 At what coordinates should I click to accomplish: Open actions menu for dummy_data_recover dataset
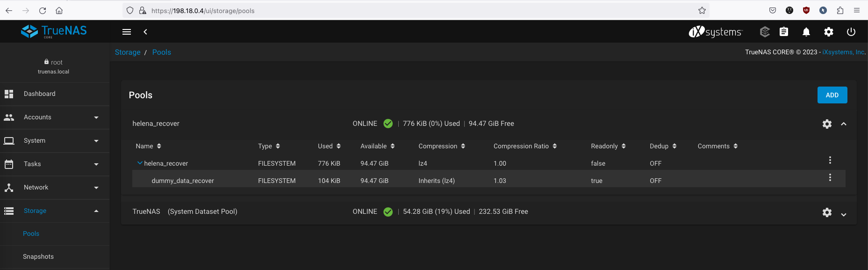point(830,177)
